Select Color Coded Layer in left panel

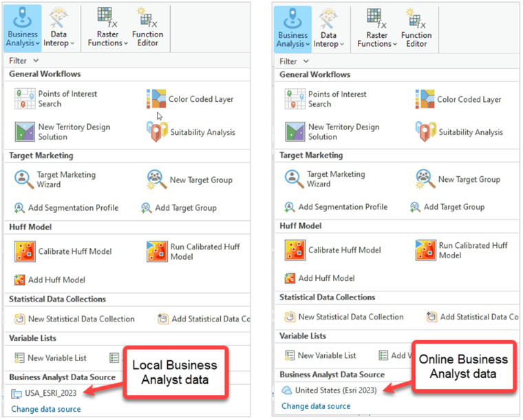(189, 99)
